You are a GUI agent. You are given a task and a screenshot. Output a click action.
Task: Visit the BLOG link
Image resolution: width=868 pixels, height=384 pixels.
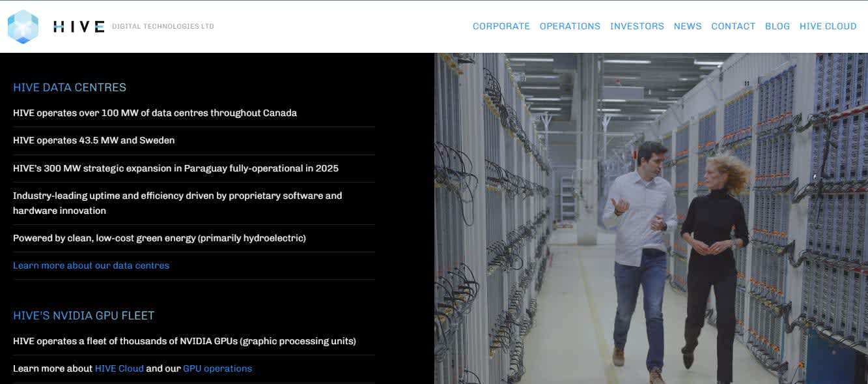coord(777,26)
